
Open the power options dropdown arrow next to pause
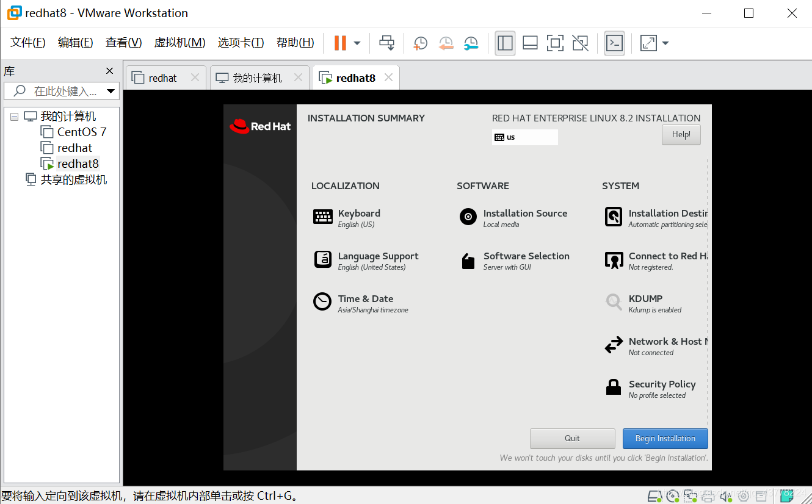click(x=357, y=43)
